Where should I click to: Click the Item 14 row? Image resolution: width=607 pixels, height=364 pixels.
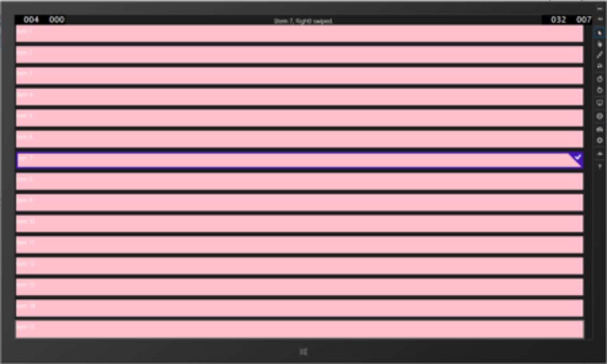click(299, 308)
